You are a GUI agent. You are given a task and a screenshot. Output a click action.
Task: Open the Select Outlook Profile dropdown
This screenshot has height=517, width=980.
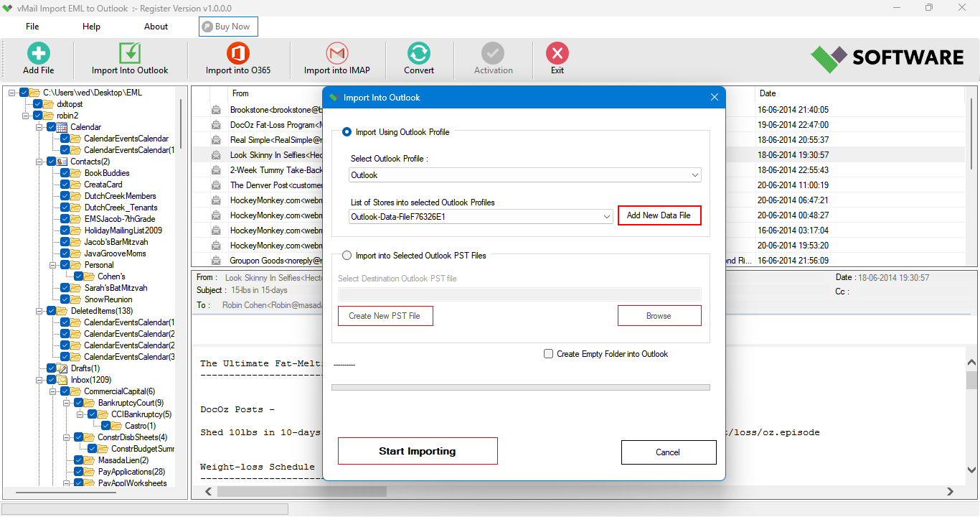[x=525, y=175]
